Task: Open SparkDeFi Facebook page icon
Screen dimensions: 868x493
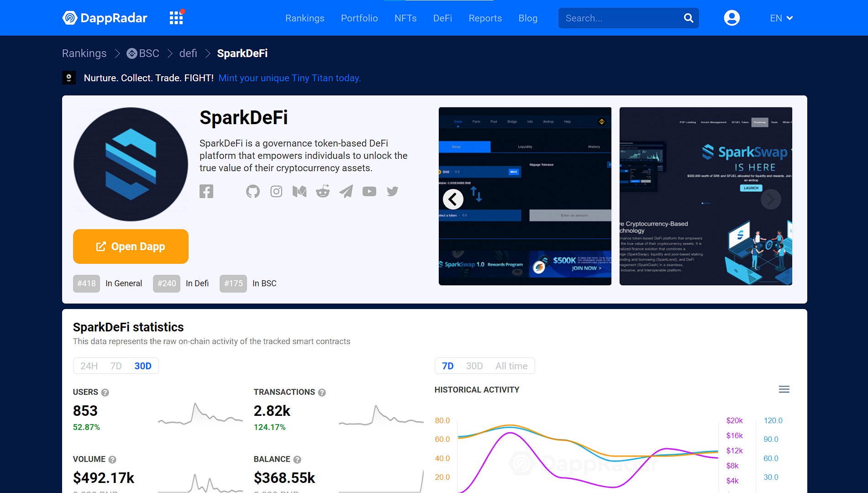Action: [x=206, y=191]
